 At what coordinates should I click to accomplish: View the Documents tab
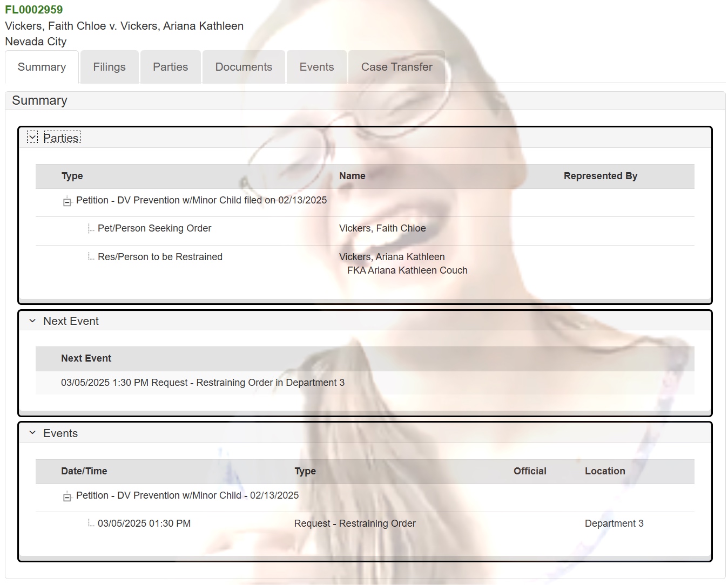244,67
